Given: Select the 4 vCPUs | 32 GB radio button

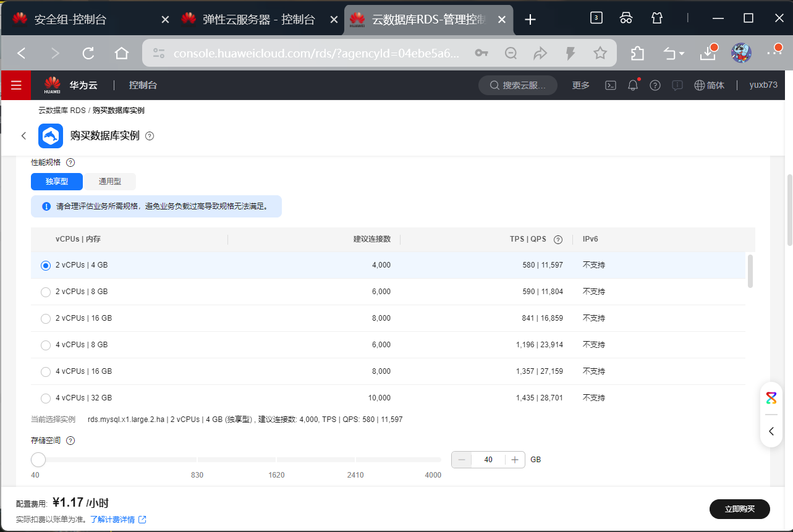Looking at the screenshot, I should pos(45,399).
